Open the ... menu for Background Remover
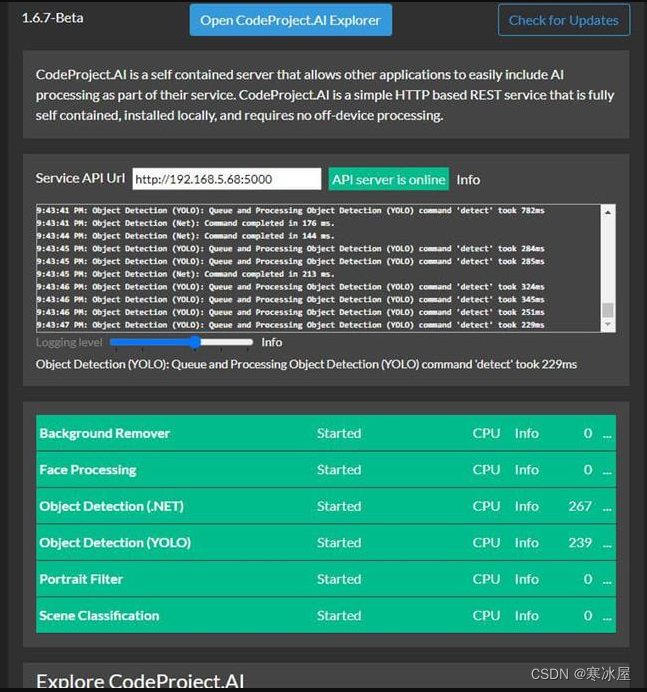 click(607, 435)
